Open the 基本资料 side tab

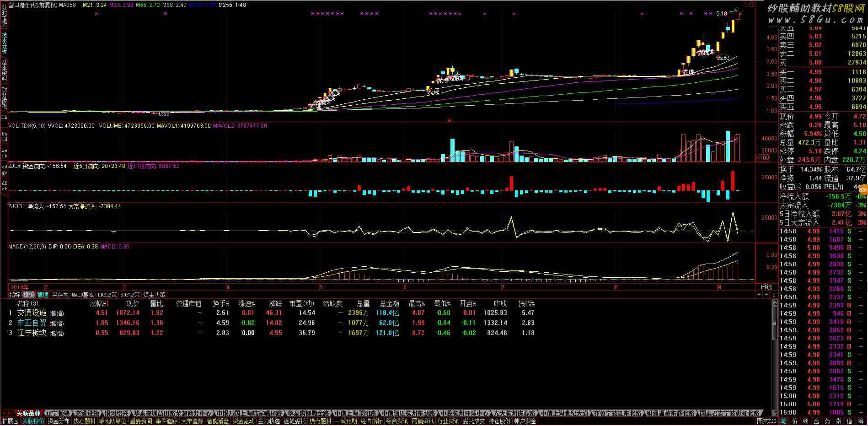(x=4, y=70)
